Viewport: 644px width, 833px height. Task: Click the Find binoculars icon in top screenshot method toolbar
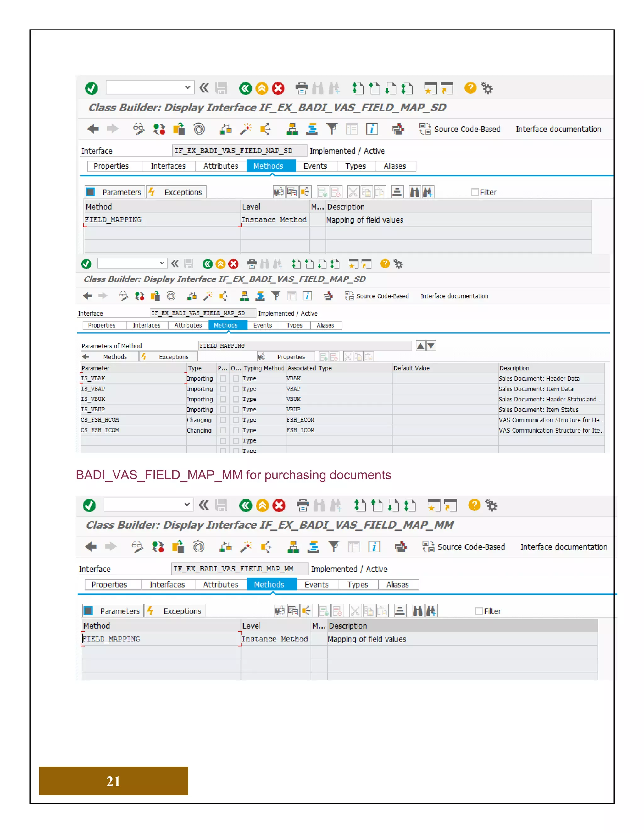tap(414, 192)
